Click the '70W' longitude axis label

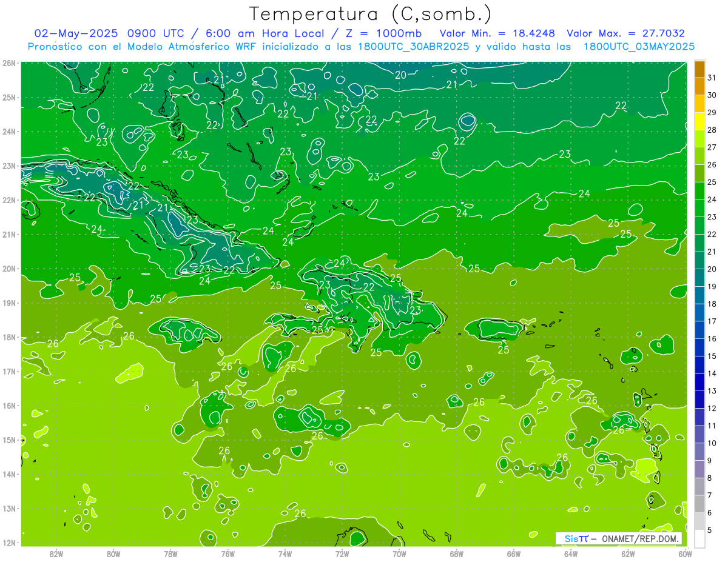pyautogui.click(x=399, y=554)
